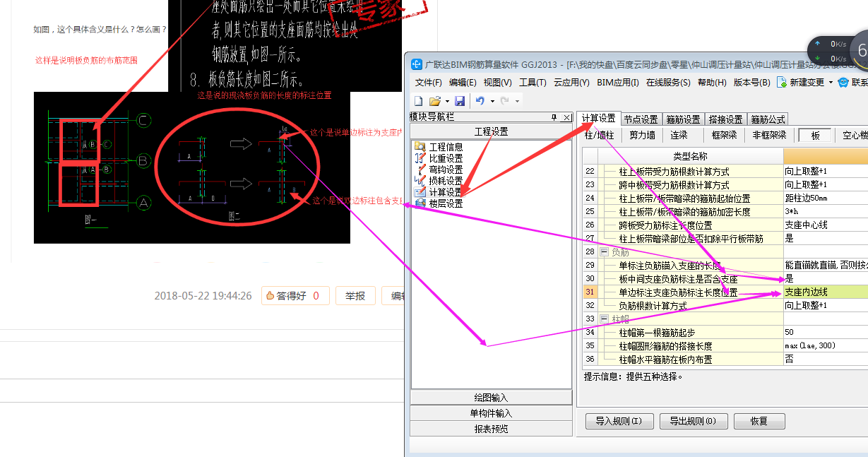
Task: Click the GGJ2013 app logo in title bar
Action: click(x=416, y=64)
